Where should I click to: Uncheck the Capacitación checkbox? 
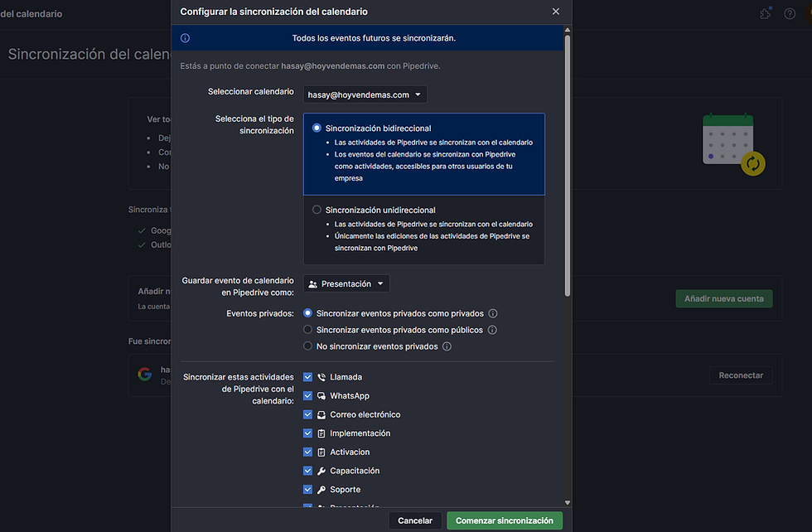coord(307,471)
